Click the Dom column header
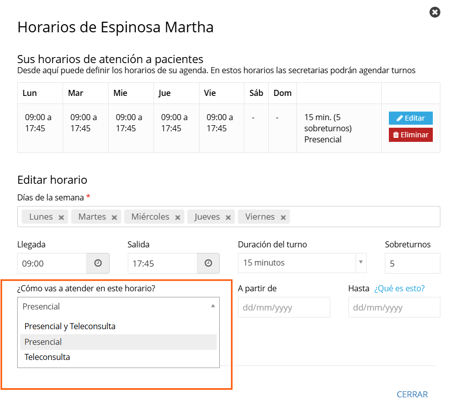The height and width of the screenshot is (415, 452). coord(282,93)
